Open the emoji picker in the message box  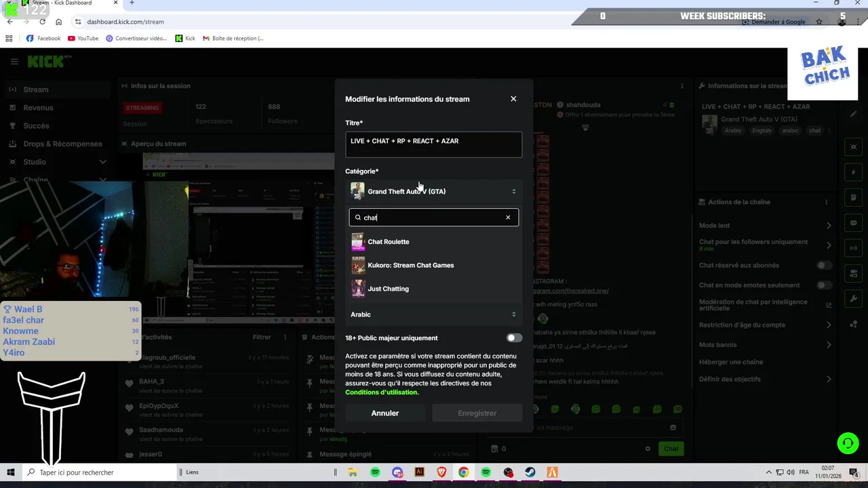pos(673,428)
